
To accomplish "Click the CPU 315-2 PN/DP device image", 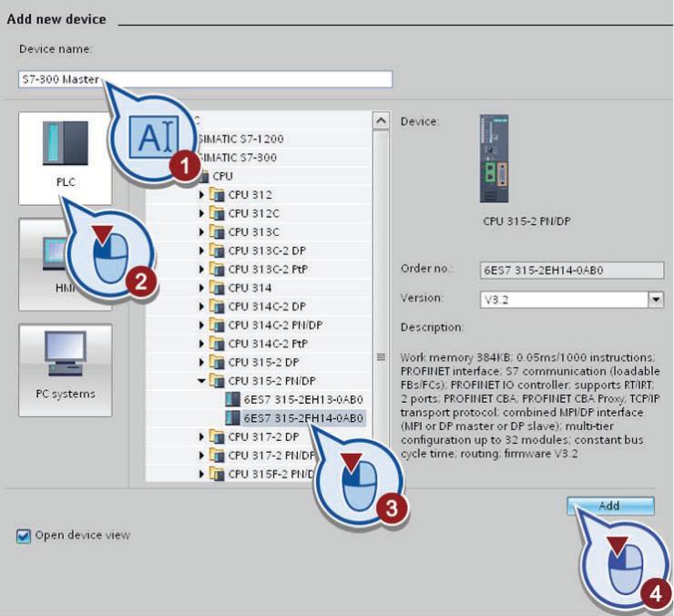I will (x=495, y=159).
